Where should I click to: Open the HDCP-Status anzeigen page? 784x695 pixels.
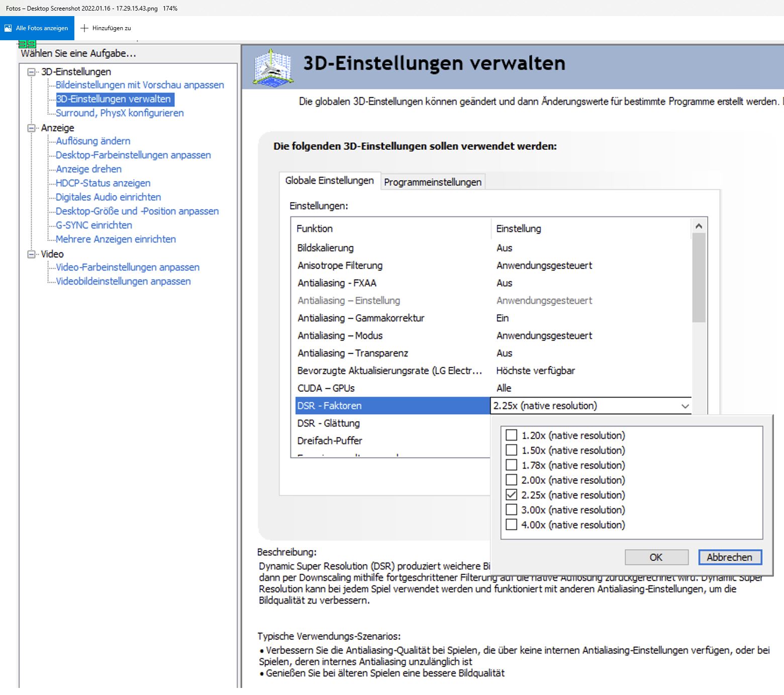click(x=103, y=184)
